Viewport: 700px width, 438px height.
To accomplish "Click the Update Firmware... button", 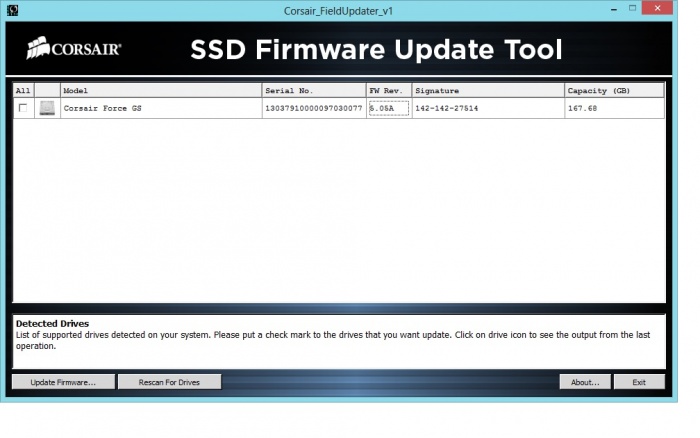I will [63, 382].
